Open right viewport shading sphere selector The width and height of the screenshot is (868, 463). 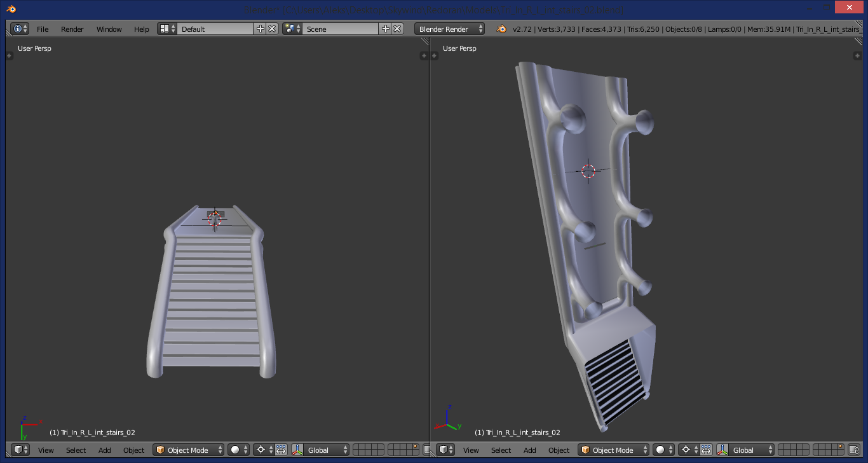tap(664, 450)
